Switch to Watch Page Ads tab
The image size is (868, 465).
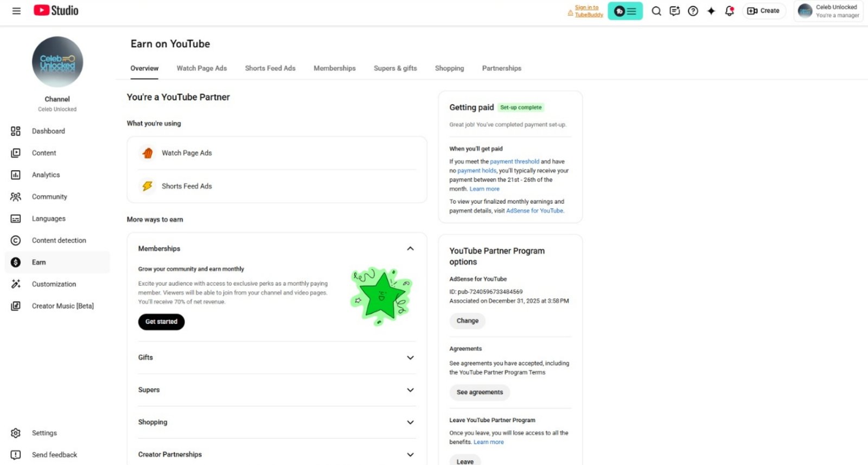[201, 68]
